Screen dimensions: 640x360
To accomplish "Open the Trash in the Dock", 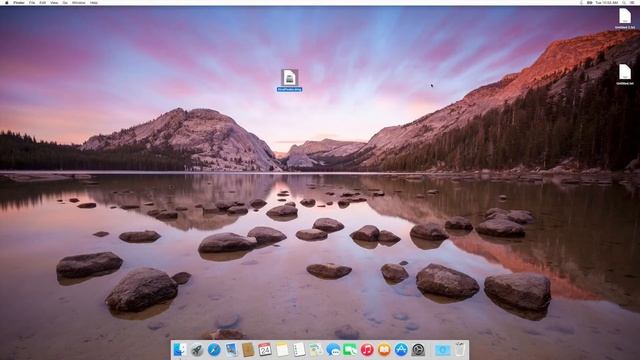I will pyautogui.click(x=460, y=350).
